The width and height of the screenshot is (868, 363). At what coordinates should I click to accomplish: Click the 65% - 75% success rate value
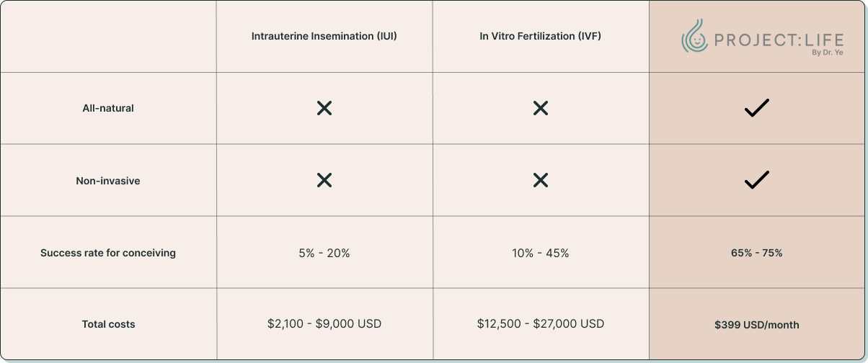click(x=757, y=253)
